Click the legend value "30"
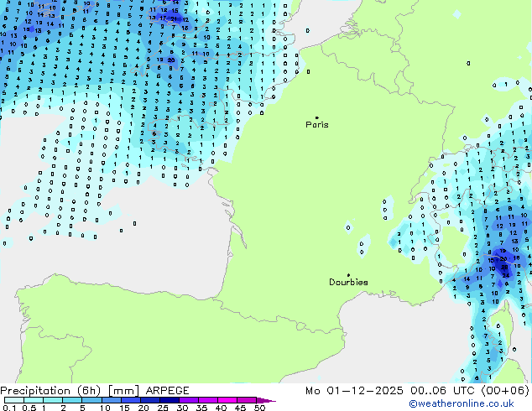Screen dimensions: 532x411 pos(183,408)
